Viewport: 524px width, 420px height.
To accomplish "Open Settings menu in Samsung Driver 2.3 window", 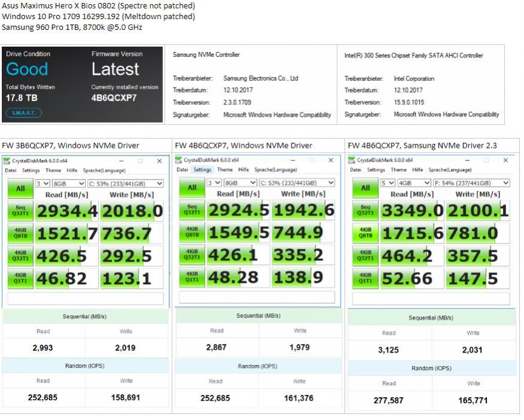I will (376, 169).
